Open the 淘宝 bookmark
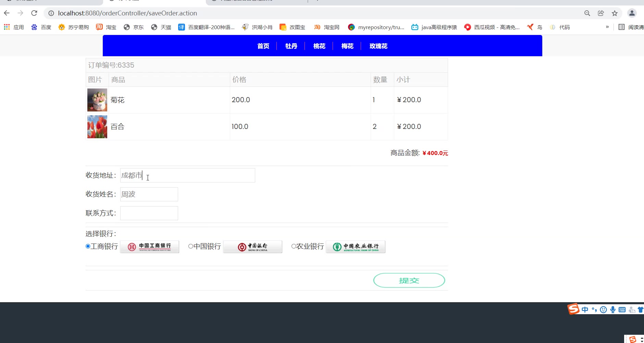This screenshot has height=343, width=644. 106,27
